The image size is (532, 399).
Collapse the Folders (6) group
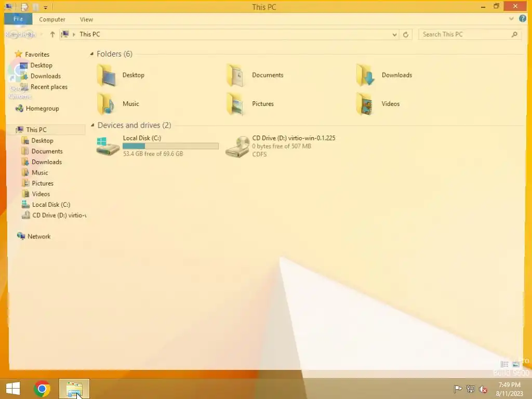91,54
